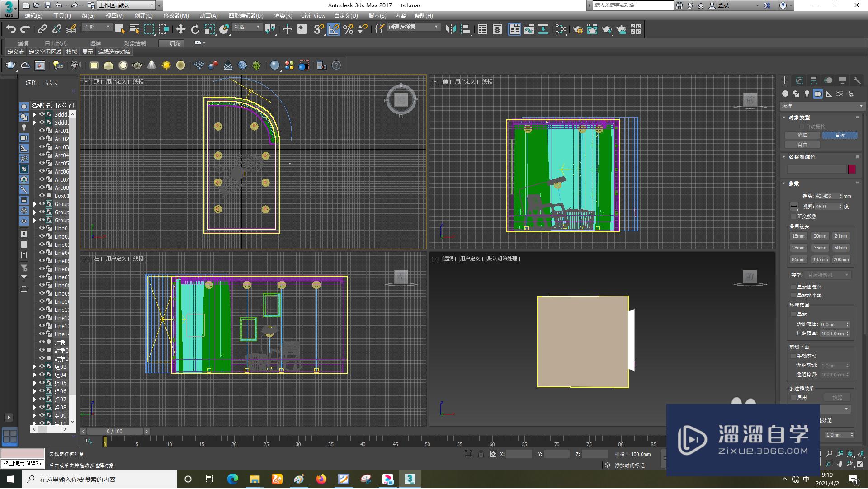Check the 显示圆锥体 show cone option

793,287
